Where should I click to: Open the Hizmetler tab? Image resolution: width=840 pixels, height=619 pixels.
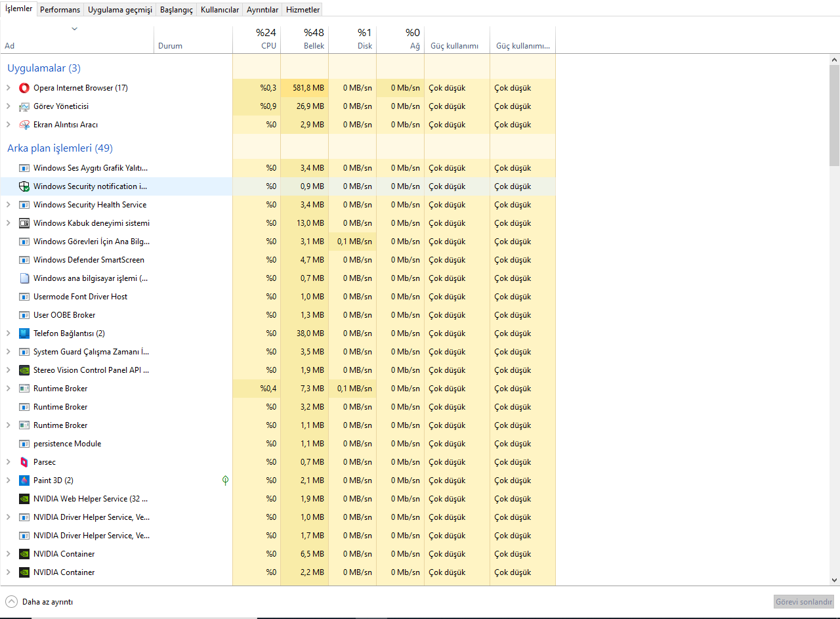click(303, 10)
